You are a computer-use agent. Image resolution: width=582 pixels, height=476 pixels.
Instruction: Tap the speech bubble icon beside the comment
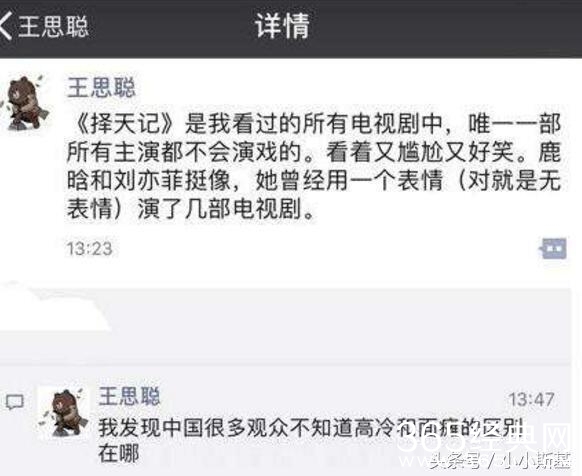click(x=14, y=402)
